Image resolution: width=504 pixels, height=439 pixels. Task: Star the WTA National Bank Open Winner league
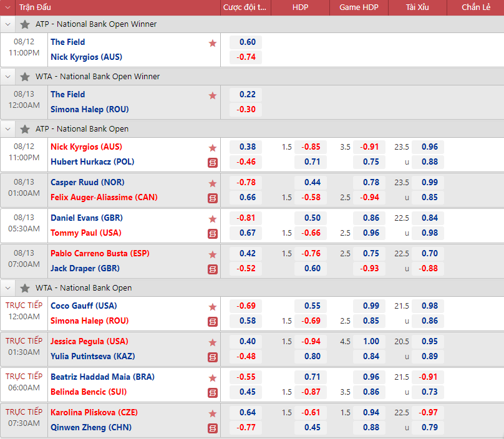click(x=25, y=77)
